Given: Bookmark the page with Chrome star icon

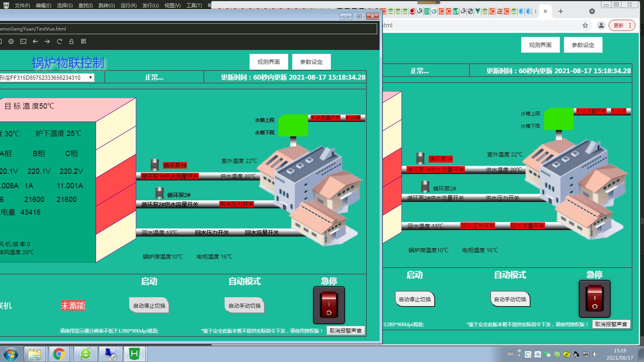Looking at the screenshot, I should click(x=585, y=25).
